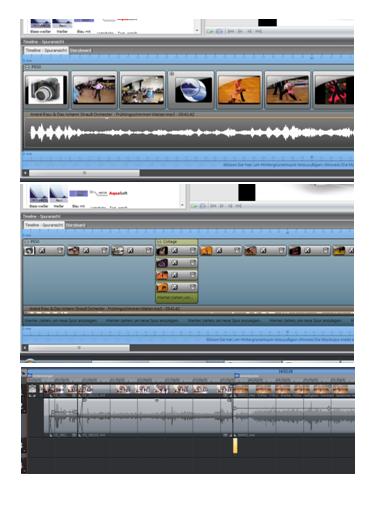
Task: Click the rotate icon on the first collapsed slide
Action: point(29,251)
